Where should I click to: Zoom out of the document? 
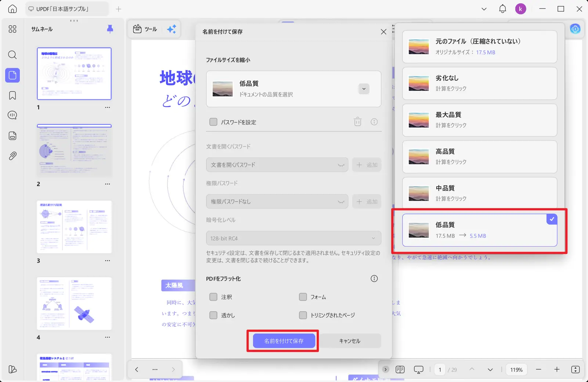pyautogui.click(x=538, y=370)
